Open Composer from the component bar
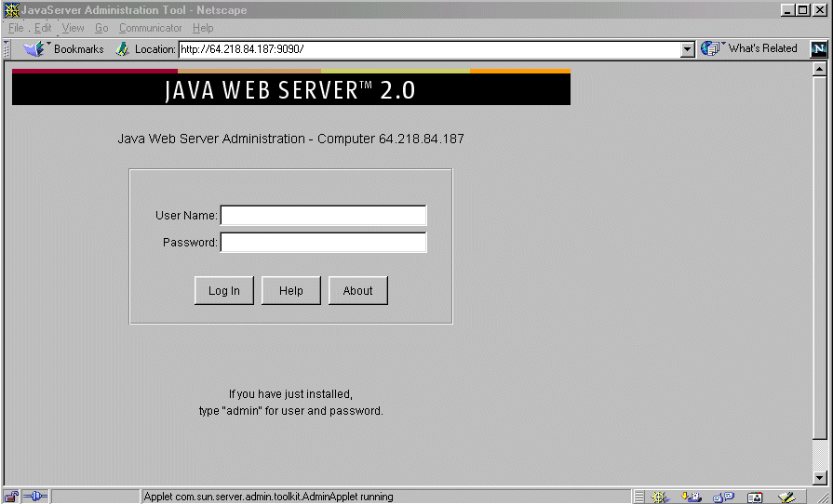Viewport: 833px width, 504px height. tap(786, 497)
